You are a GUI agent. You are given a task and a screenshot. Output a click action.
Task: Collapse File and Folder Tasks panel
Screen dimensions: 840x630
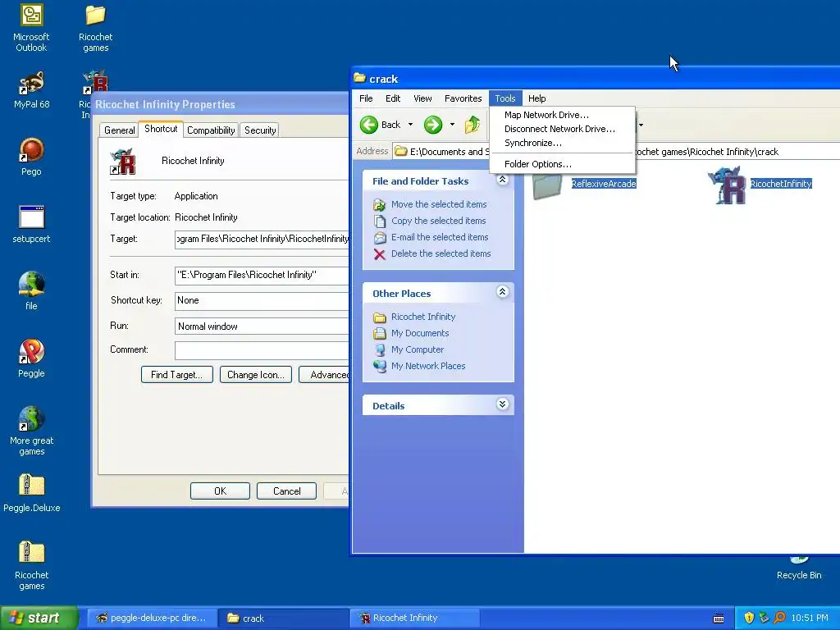pyautogui.click(x=502, y=180)
